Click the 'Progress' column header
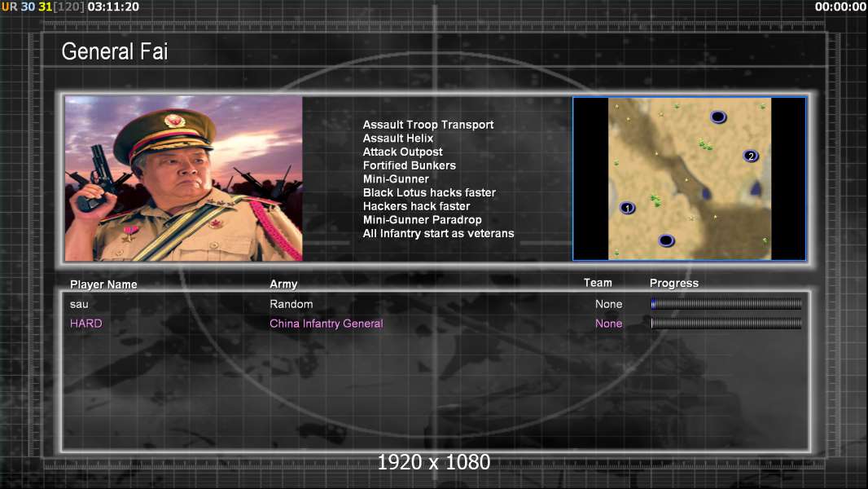The height and width of the screenshot is (489, 868). coord(673,283)
